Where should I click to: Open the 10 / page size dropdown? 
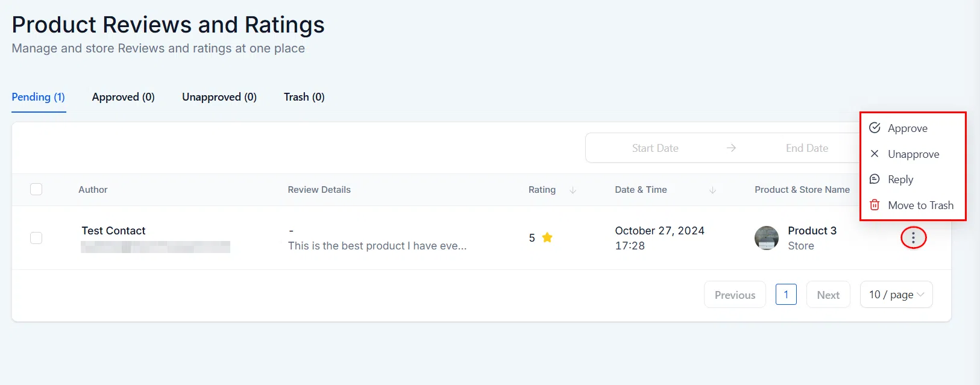point(896,295)
